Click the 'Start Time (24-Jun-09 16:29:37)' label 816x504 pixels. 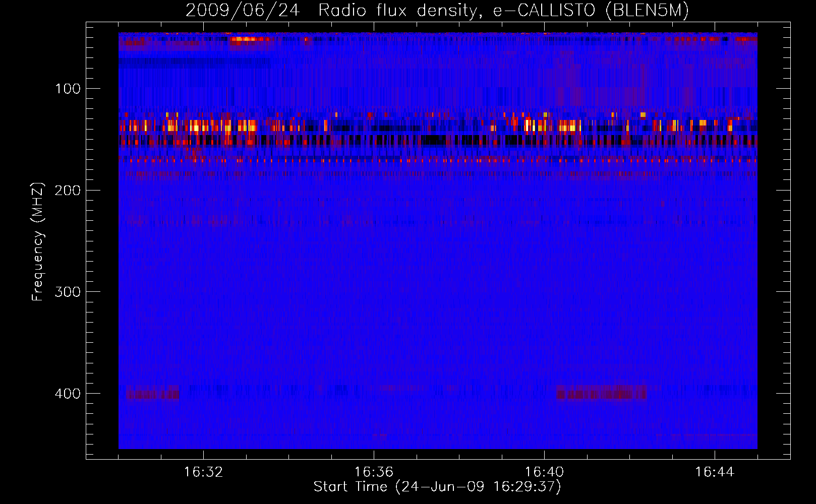pyautogui.click(x=437, y=487)
